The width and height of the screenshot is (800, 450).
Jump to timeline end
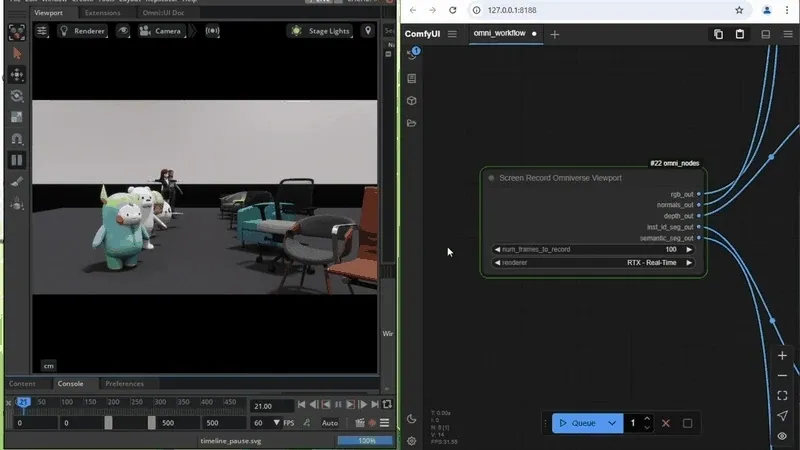coord(375,405)
